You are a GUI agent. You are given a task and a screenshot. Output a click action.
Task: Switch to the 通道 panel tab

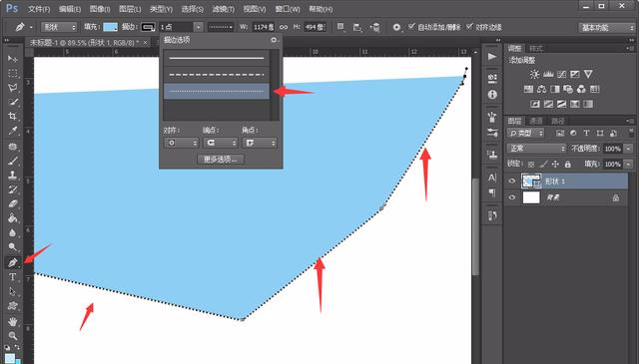tap(535, 121)
